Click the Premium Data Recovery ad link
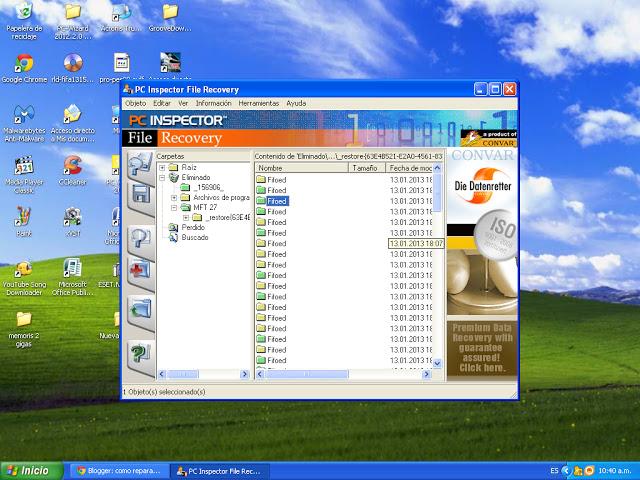Screen dimensions: 640x480 [482, 346]
